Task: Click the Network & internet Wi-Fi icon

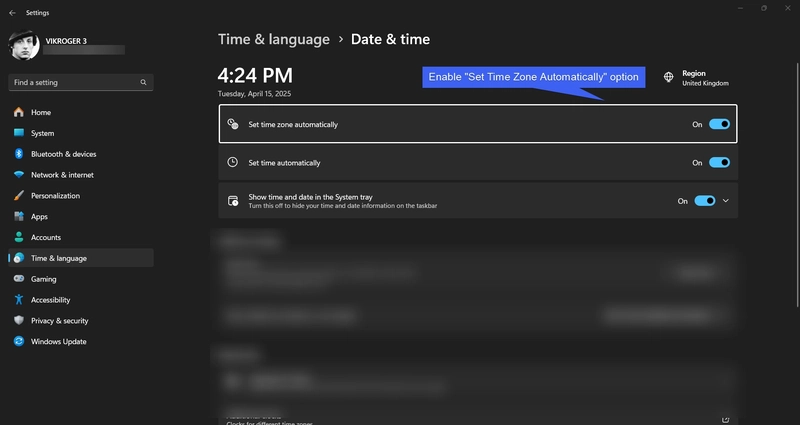Action: click(18, 175)
